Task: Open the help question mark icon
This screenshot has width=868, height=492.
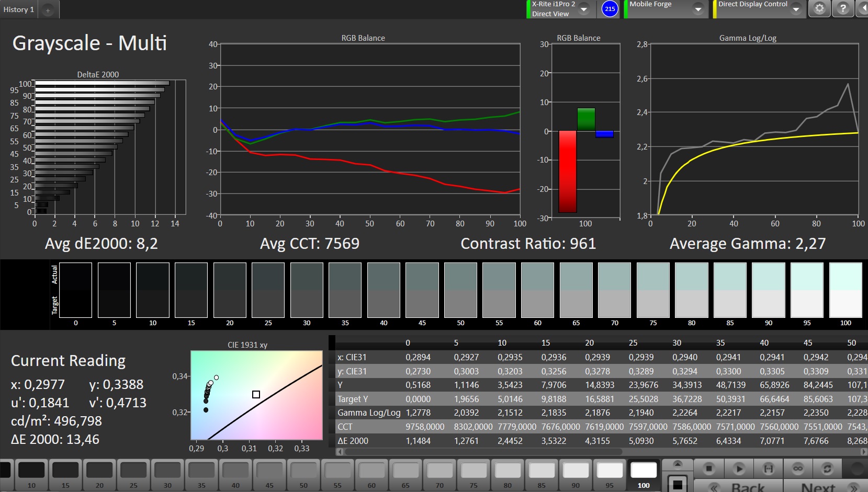Action: click(842, 8)
